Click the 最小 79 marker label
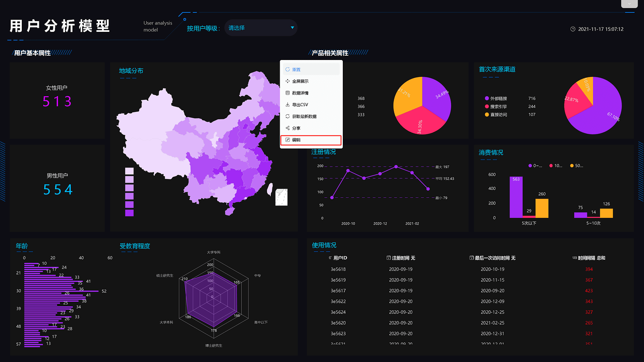644x362 pixels. 441,198
